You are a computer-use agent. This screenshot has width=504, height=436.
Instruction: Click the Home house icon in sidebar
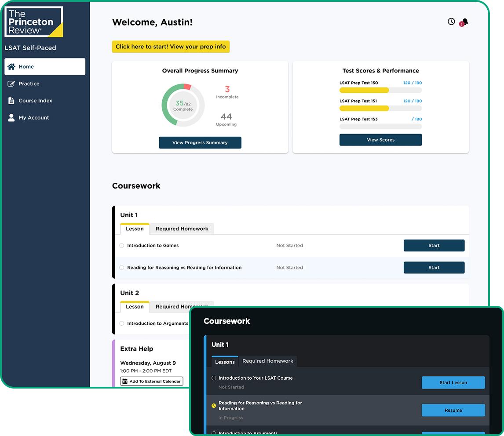pos(11,67)
